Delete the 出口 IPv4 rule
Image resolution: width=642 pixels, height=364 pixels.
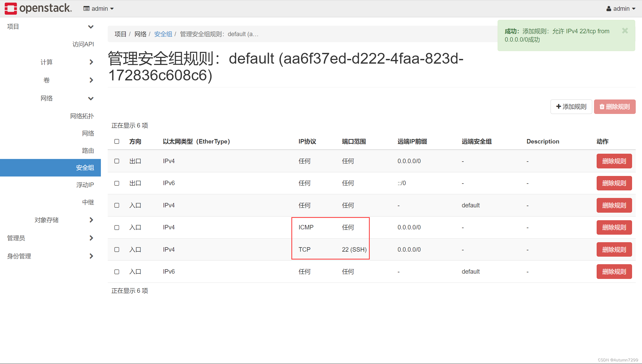(x=614, y=161)
